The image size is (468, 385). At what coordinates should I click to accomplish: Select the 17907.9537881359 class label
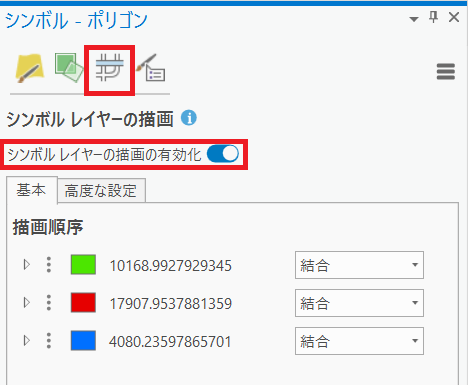170,304
